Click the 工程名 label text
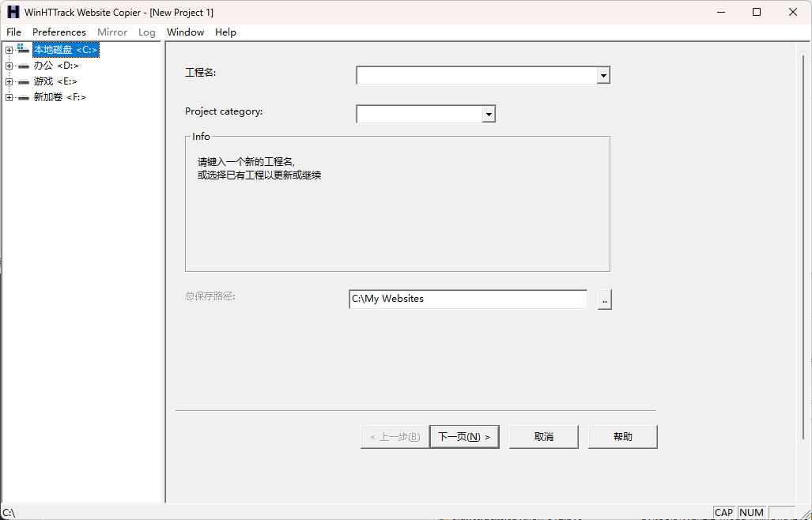 pyautogui.click(x=200, y=73)
